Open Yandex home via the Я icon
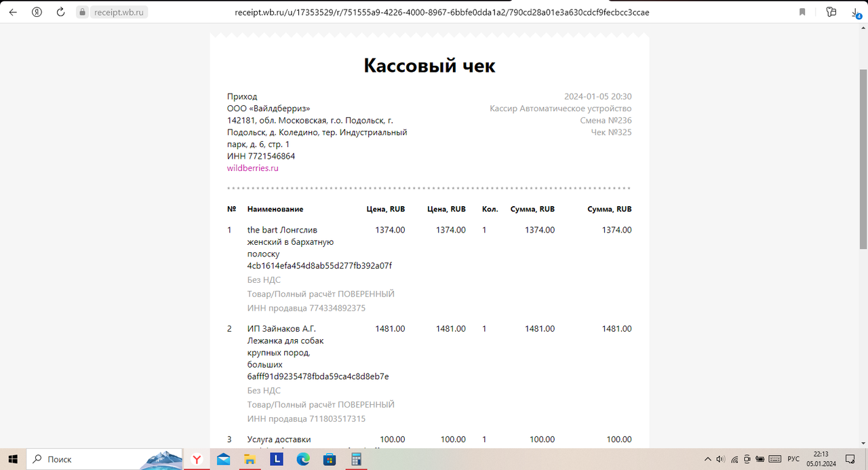This screenshot has width=868, height=470. tap(37, 12)
